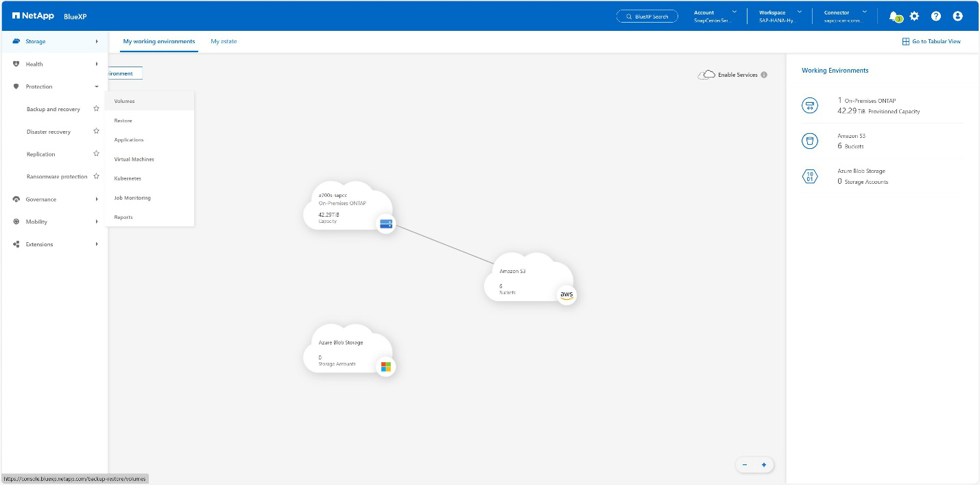Select Applications in the submenu
Screen dimensions: 980x485
pyautogui.click(x=150, y=140)
